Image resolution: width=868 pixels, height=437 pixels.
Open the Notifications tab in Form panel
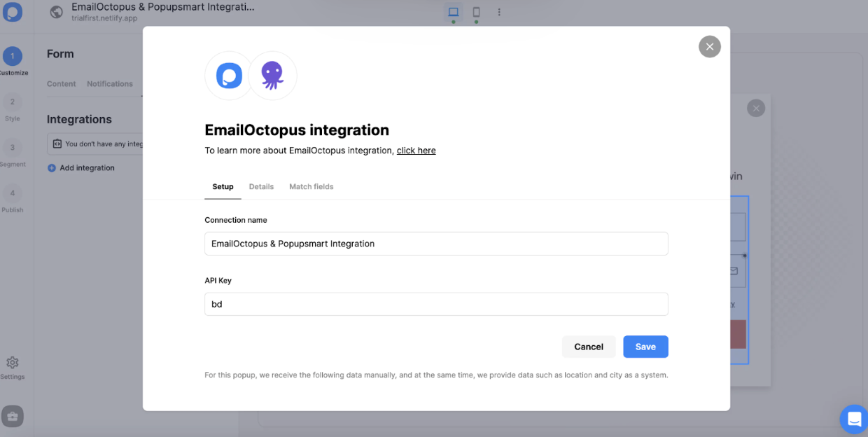click(110, 84)
